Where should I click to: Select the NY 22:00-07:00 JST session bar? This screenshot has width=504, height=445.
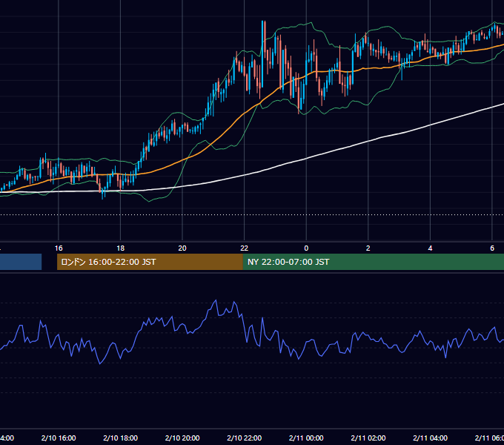click(373, 262)
